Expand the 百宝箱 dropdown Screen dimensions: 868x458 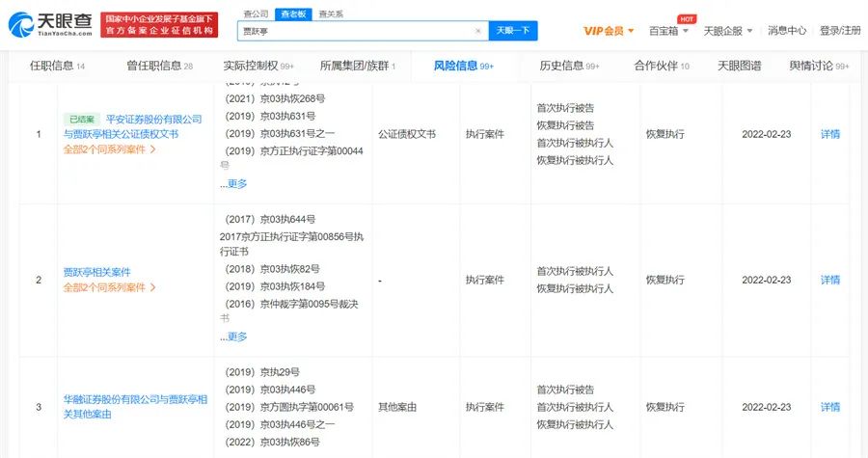click(x=668, y=31)
